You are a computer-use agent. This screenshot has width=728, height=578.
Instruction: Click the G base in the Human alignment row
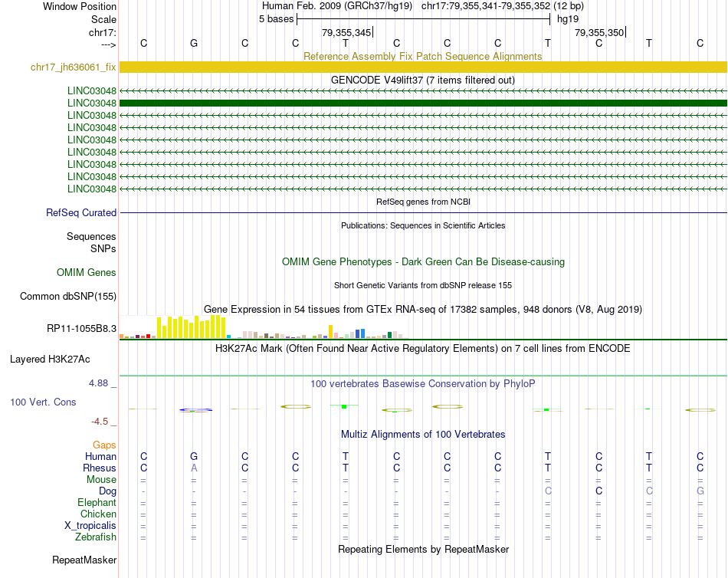(x=194, y=456)
